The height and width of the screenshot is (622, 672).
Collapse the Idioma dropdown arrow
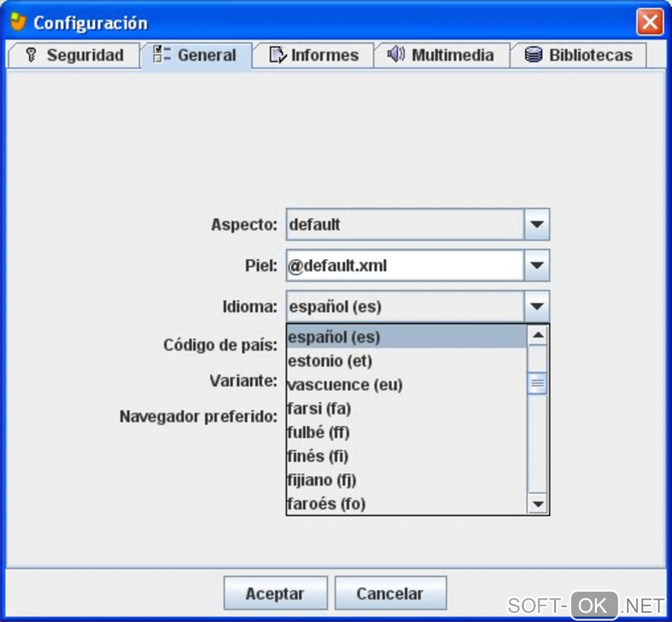pos(536,306)
